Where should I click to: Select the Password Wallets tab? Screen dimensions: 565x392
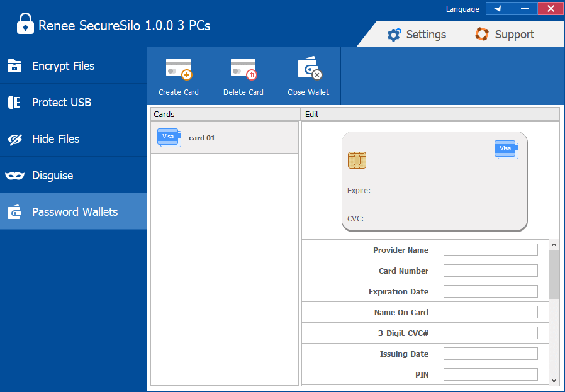(x=73, y=212)
